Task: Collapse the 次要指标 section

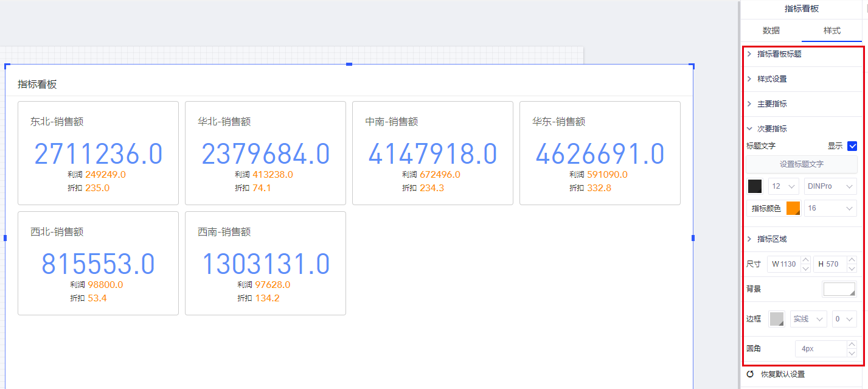Action: pyautogui.click(x=771, y=129)
